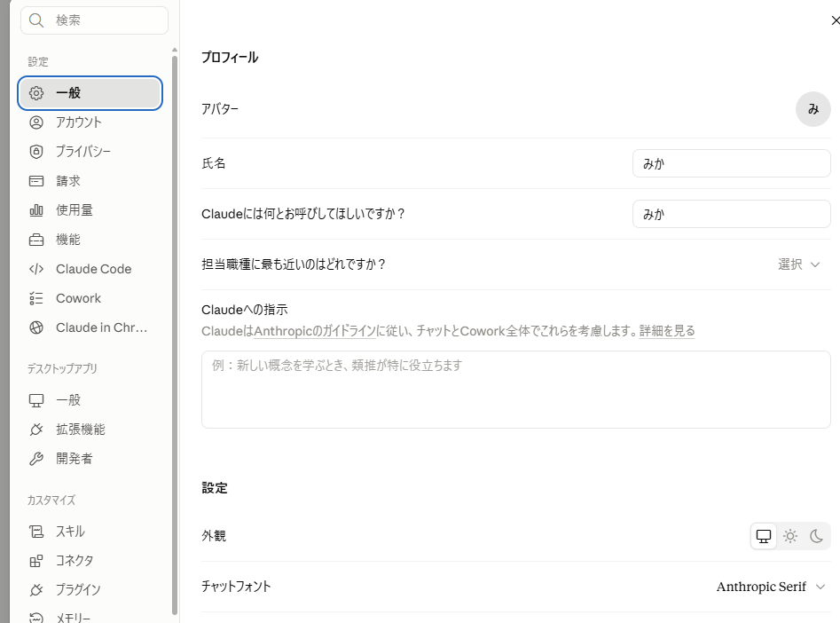840x623 pixels.
Task: Open the チャットフォント Anthropic Serif dropdown
Action: tap(770, 588)
